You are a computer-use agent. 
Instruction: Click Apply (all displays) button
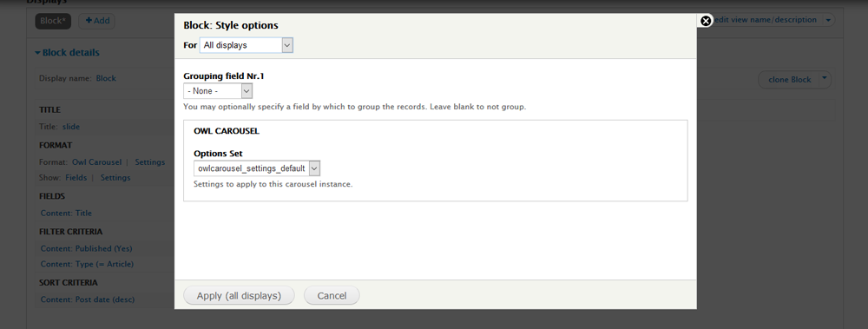point(240,296)
